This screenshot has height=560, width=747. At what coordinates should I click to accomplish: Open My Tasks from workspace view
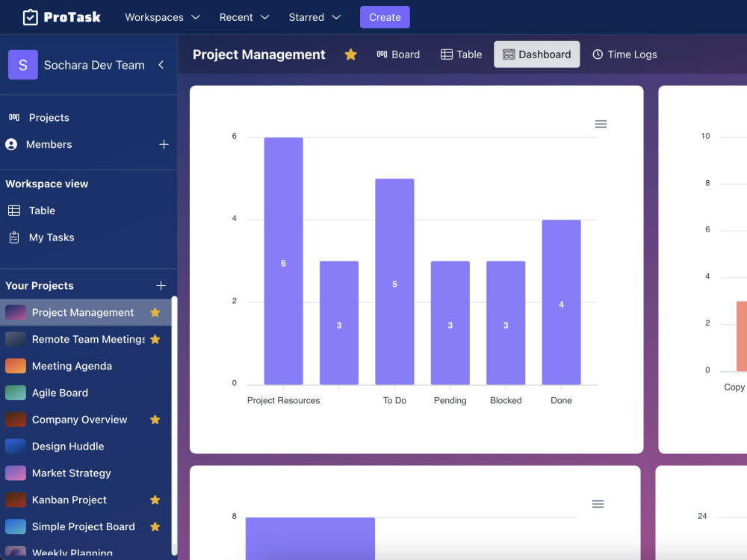(x=53, y=237)
